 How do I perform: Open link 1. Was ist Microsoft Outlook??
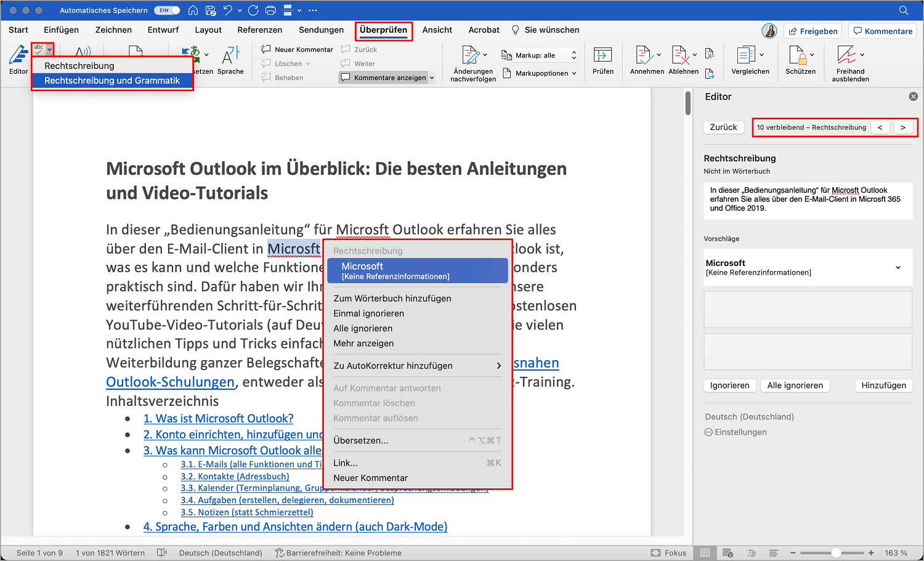218,419
